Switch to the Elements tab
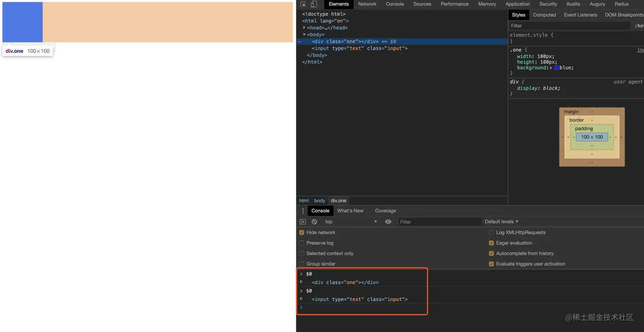The height and width of the screenshot is (332, 644). [x=339, y=4]
